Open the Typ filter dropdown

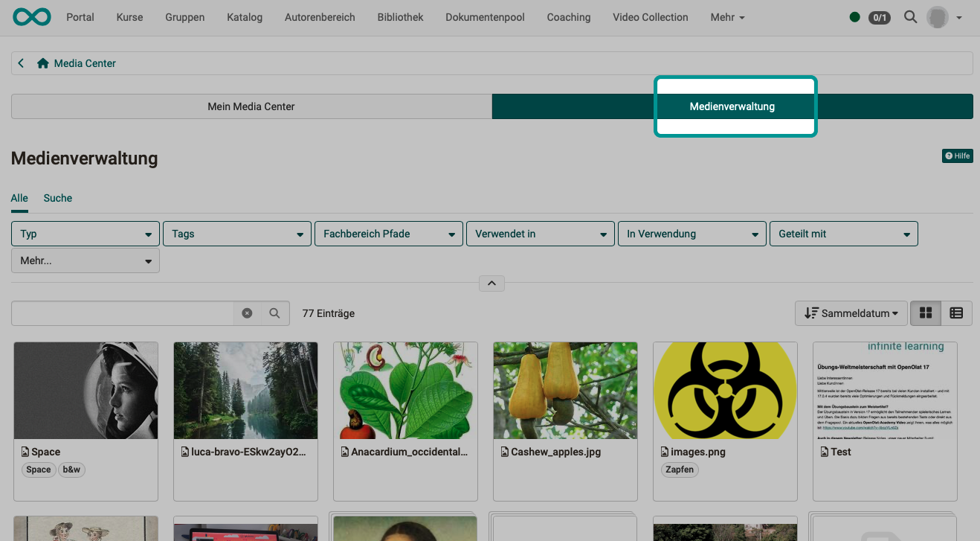click(x=85, y=233)
